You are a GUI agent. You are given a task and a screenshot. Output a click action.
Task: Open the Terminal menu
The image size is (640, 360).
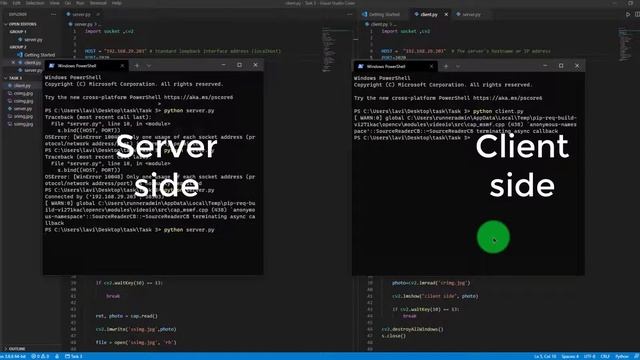(x=98, y=3)
